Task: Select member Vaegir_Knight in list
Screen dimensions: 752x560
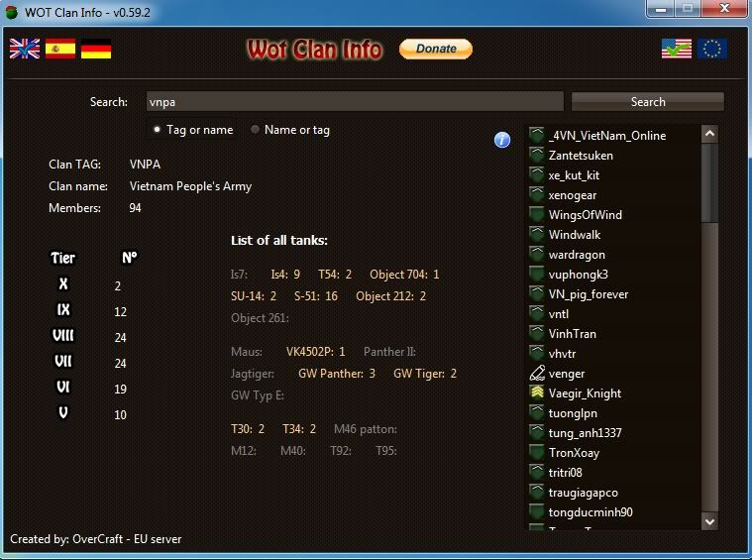Action: (x=585, y=393)
